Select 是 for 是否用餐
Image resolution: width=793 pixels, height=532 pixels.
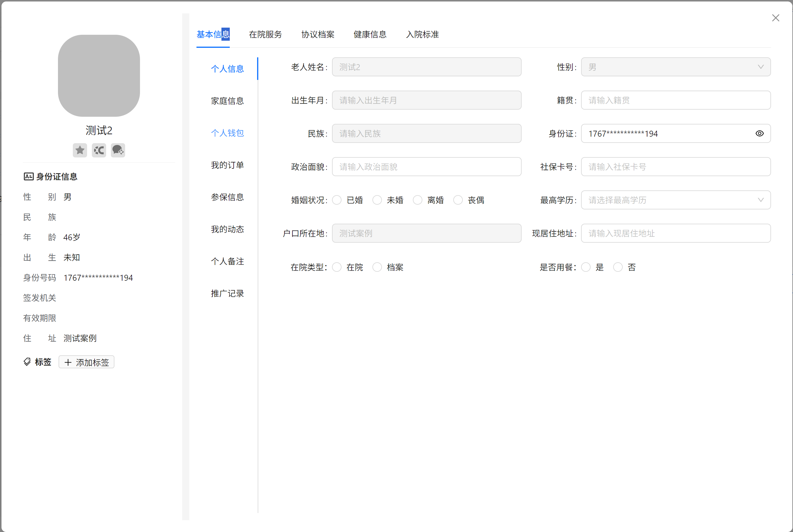[586, 267]
